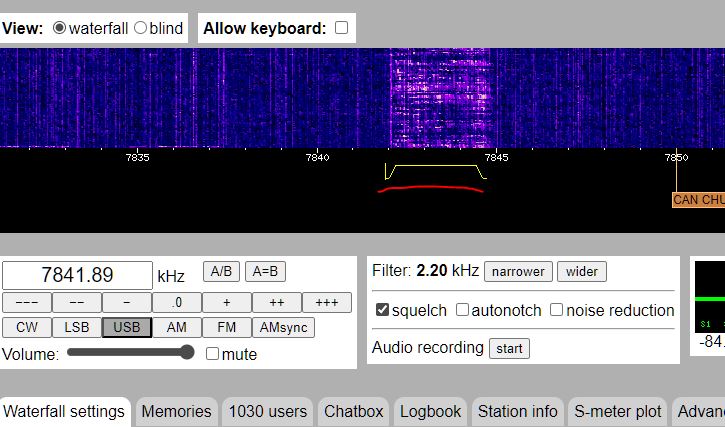Click the A/B button
The height and width of the screenshot is (427, 725).
click(x=221, y=271)
